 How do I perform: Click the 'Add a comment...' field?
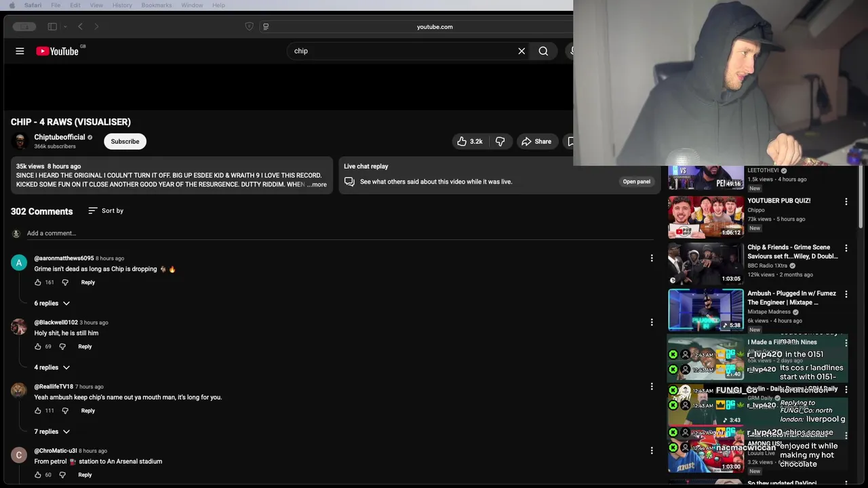coord(339,233)
